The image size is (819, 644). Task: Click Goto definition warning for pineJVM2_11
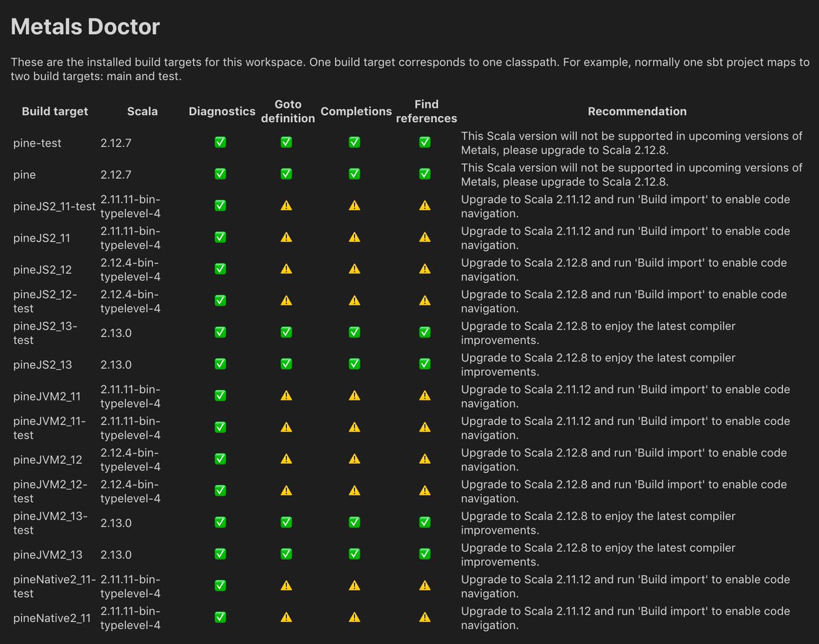pos(287,396)
